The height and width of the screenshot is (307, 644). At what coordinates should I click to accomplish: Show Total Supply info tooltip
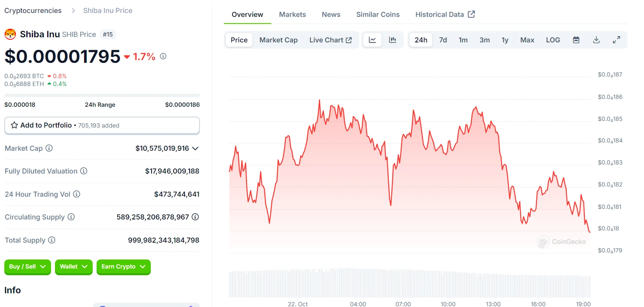(52, 240)
